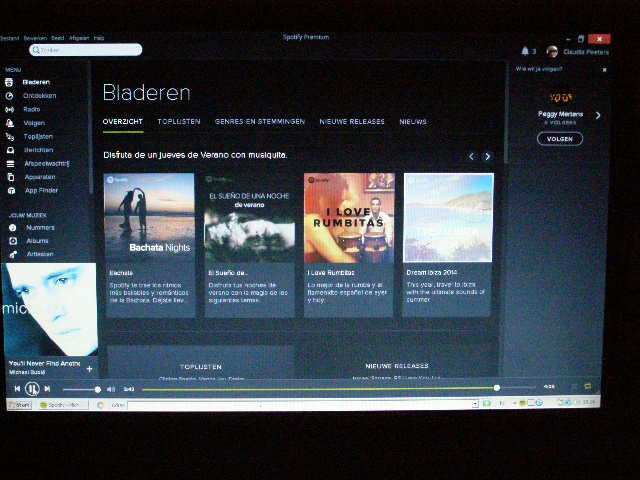
Task: Switch to Genres en Stemmingen tab
Action: (260, 122)
